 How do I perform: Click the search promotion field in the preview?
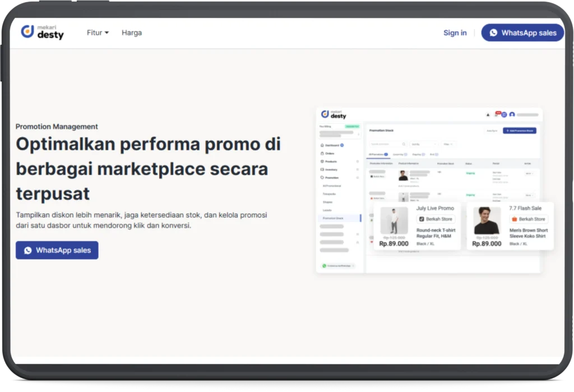pyautogui.click(x=387, y=144)
